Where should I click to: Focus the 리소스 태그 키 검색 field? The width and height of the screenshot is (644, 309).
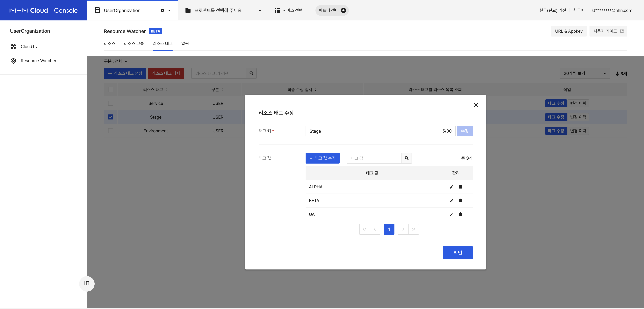point(219,73)
